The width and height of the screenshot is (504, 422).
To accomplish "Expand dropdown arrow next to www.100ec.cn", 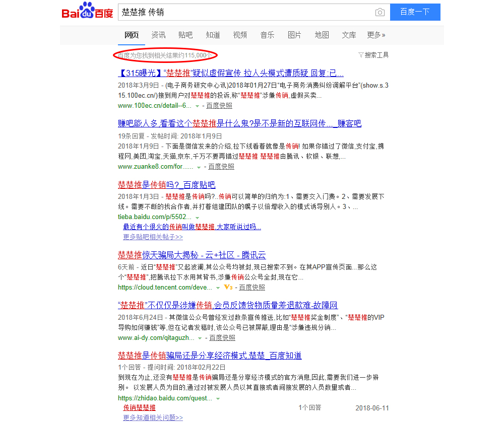I will click(x=198, y=106).
